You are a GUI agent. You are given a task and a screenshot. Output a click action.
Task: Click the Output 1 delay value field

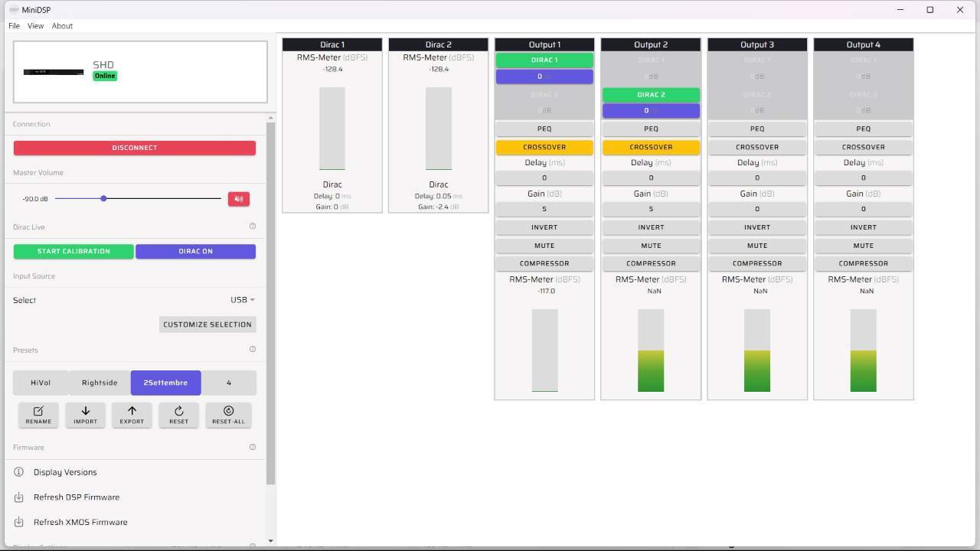(x=544, y=178)
